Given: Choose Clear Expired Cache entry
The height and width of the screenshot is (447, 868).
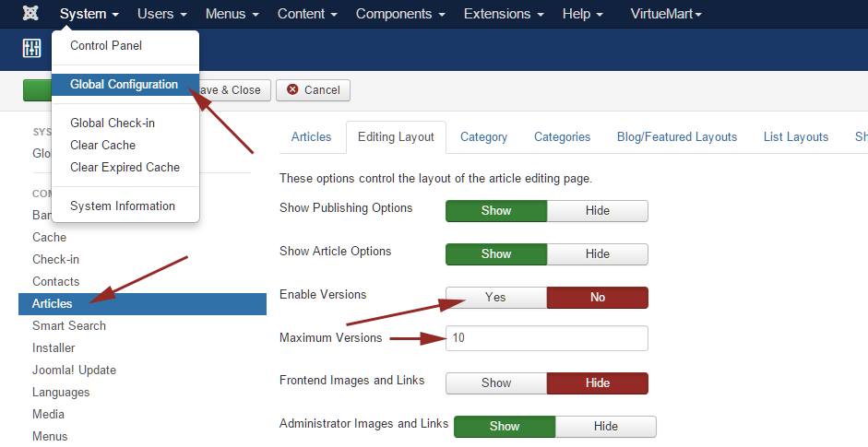Looking at the screenshot, I should click(x=125, y=167).
